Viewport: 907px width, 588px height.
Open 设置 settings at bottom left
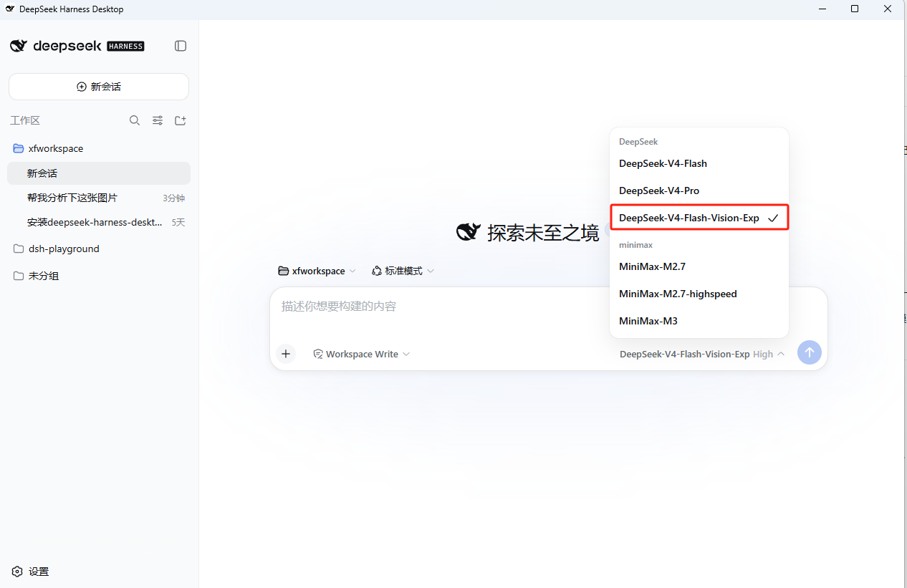point(31,572)
